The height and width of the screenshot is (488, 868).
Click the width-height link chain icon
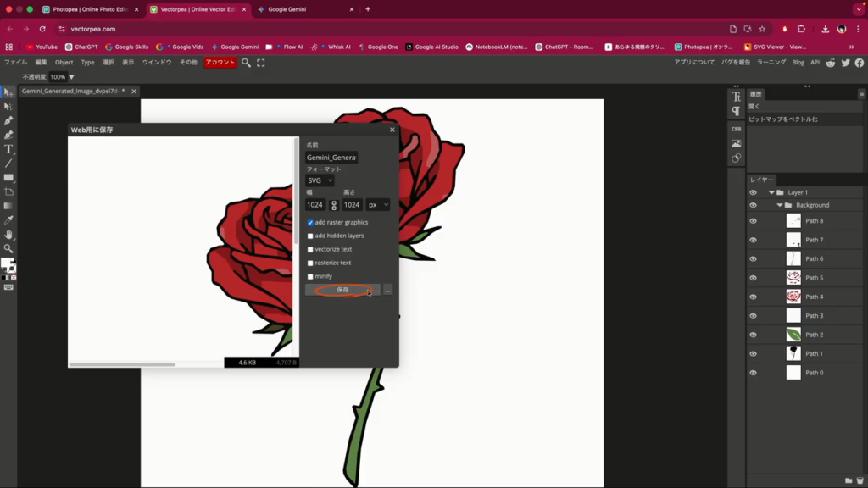334,205
